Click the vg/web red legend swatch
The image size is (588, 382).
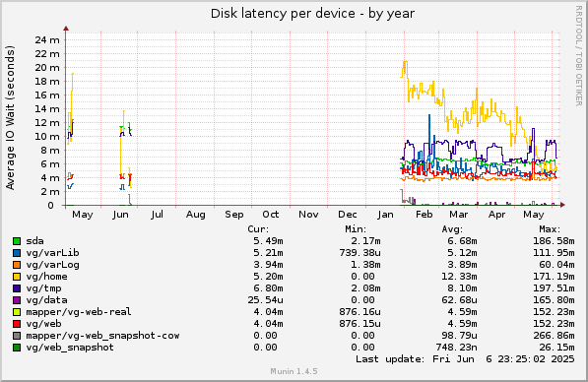tap(17, 324)
